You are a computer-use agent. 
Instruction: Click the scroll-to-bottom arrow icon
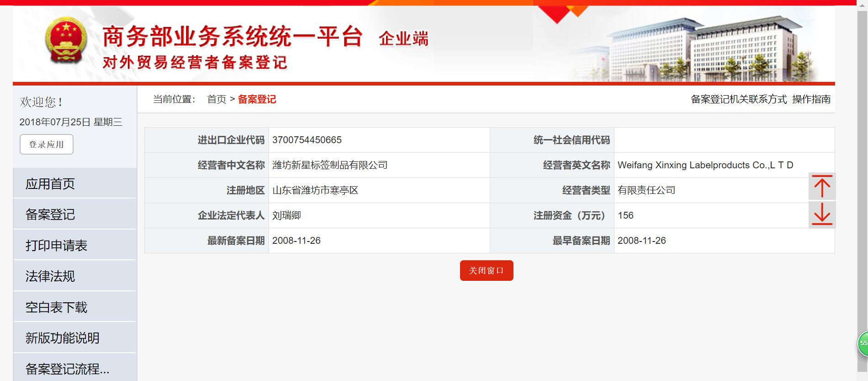tap(822, 214)
